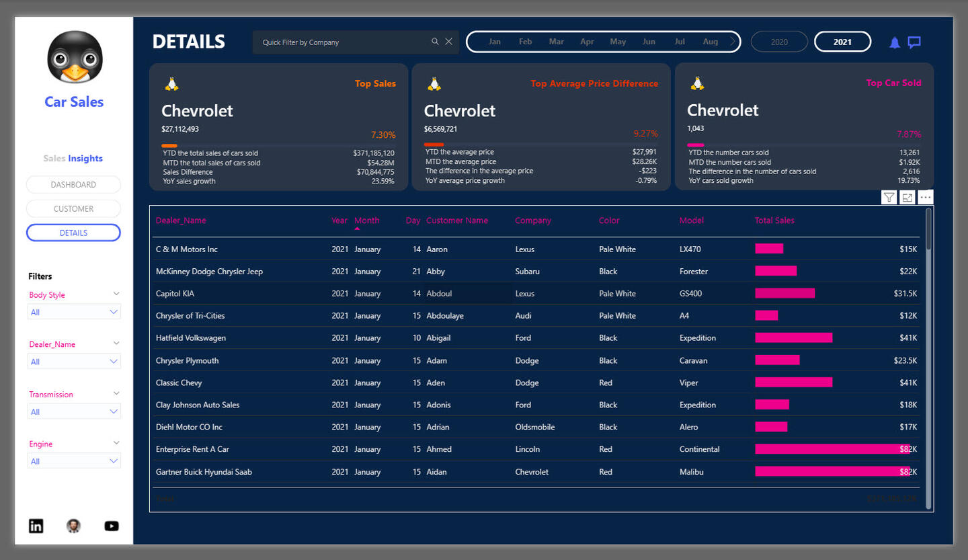Toggle the May month filter

618,42
